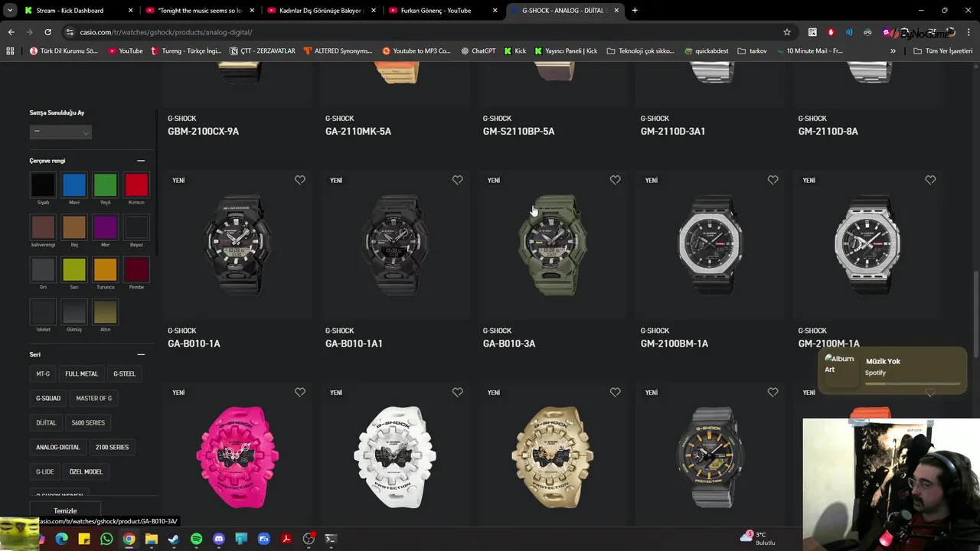This screenshot has width=980, height=551.
Task: Open OBS Studio from the taskbar
Action: (x=309, y=539)
